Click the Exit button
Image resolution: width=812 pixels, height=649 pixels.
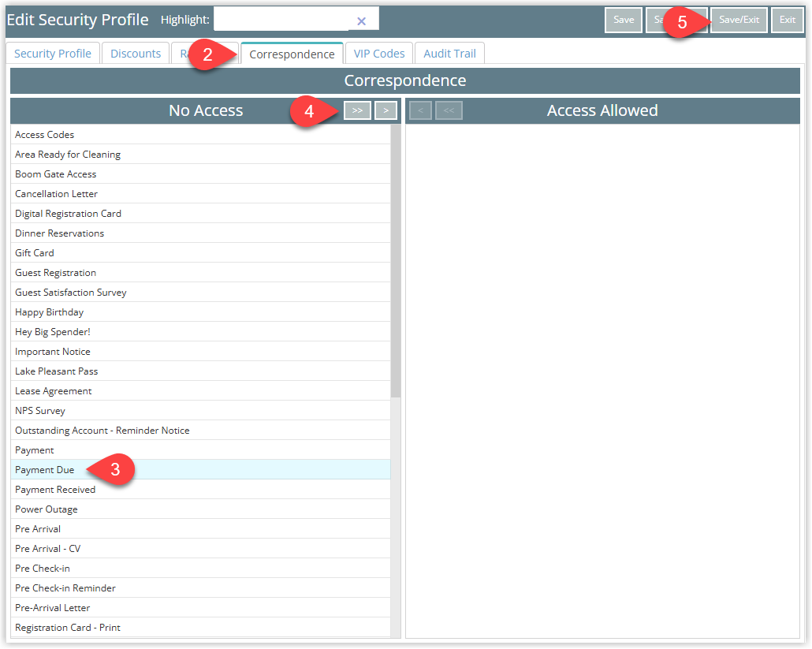tap(787, 20)
